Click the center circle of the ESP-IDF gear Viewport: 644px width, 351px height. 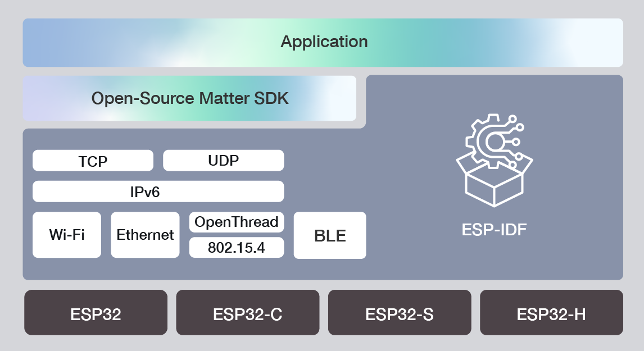(x=494, y=143)
